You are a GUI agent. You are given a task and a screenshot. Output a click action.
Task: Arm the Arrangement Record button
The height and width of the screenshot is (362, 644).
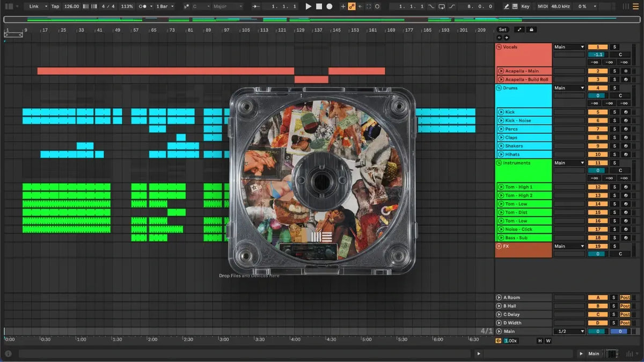tap(330, 6)
